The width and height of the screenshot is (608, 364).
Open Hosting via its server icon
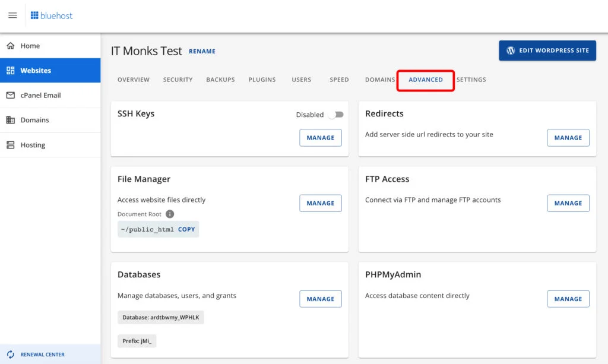point(11,145)
